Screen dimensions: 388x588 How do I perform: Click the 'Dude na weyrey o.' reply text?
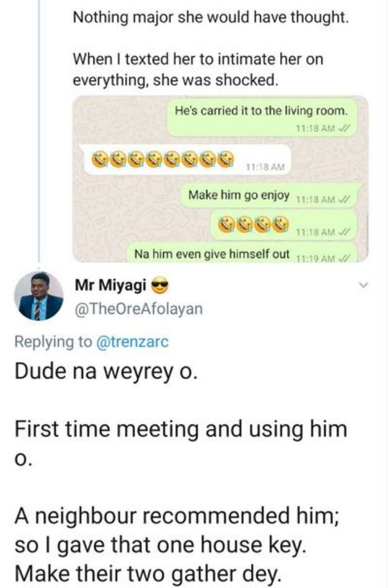click(105, 370)
